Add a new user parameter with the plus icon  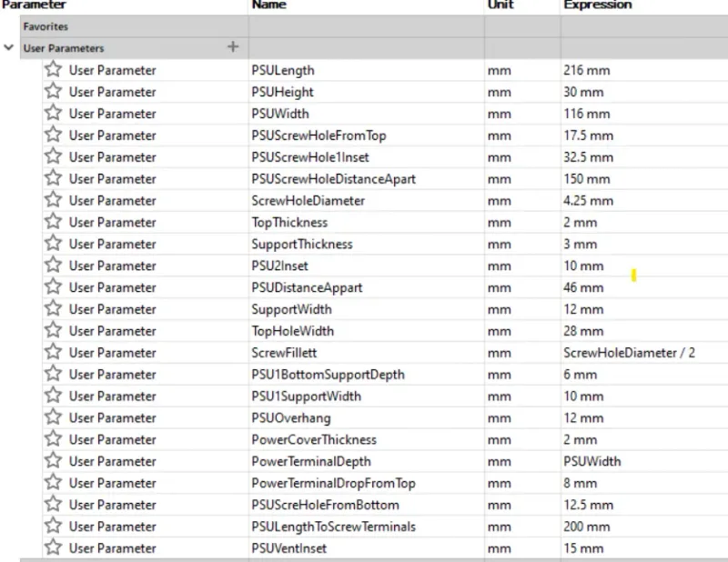point(233,47)
